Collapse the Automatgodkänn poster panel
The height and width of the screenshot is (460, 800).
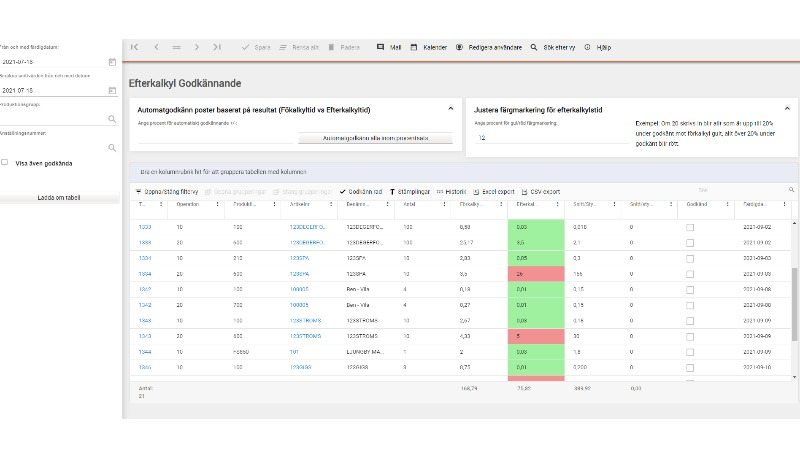pos(451,108)
